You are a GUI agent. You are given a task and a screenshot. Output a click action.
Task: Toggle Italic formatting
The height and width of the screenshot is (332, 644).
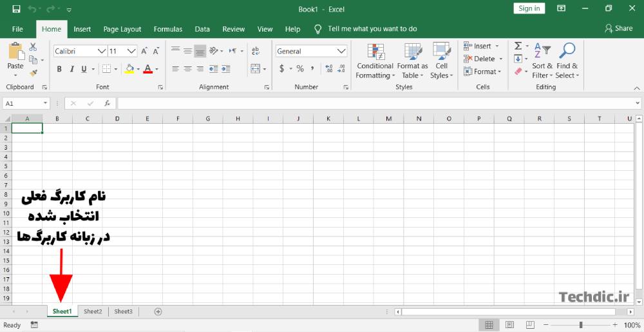(x=71, y=69)
